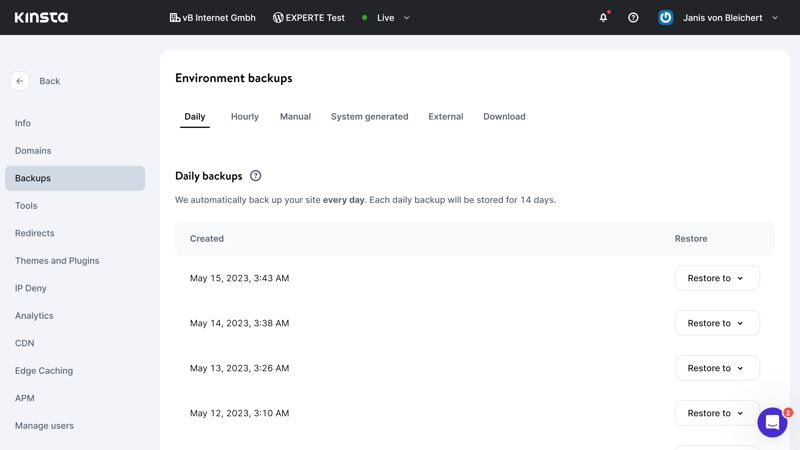This screenshot has height=450, width=800.
Task: Click the user avatar power icon
Action: (x=665, y=18)
